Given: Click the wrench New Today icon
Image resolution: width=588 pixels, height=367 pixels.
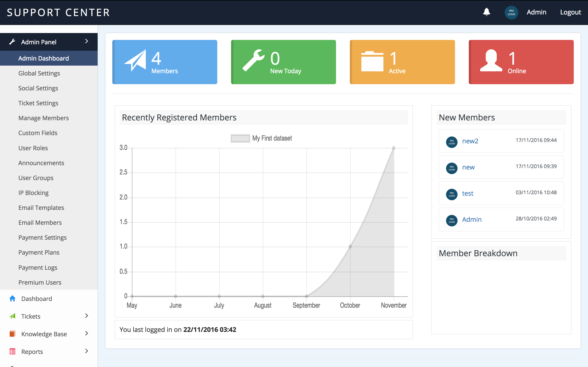Looking at the screenshot, I should [253, 60].
